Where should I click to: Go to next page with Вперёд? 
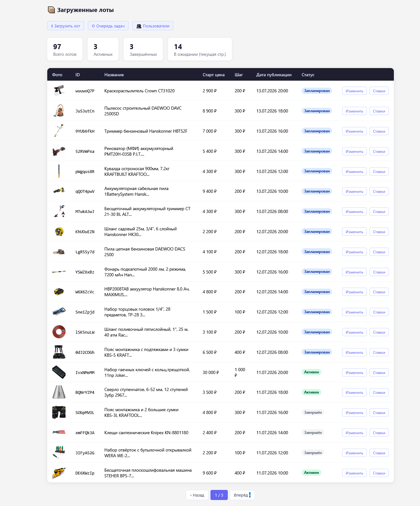[242, 495]
